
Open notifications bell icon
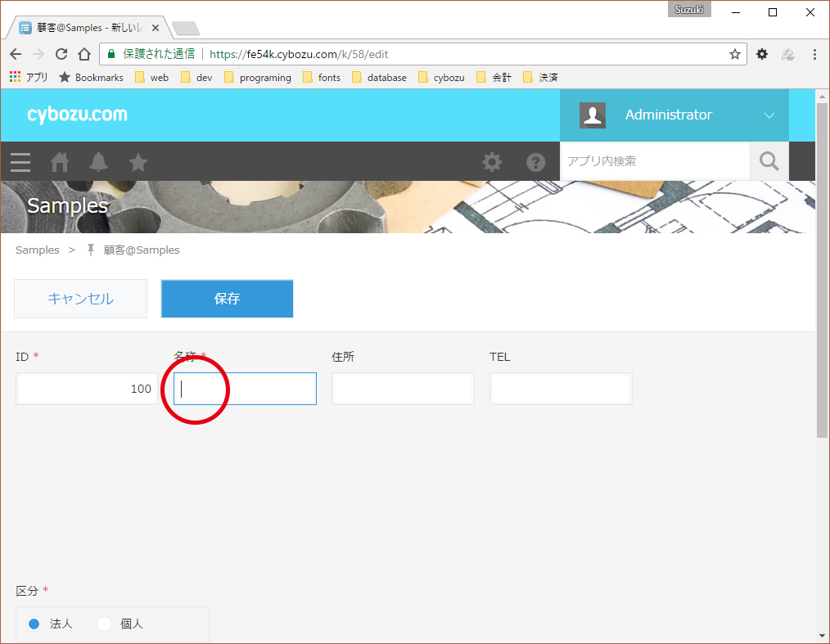tap(98, 162)
